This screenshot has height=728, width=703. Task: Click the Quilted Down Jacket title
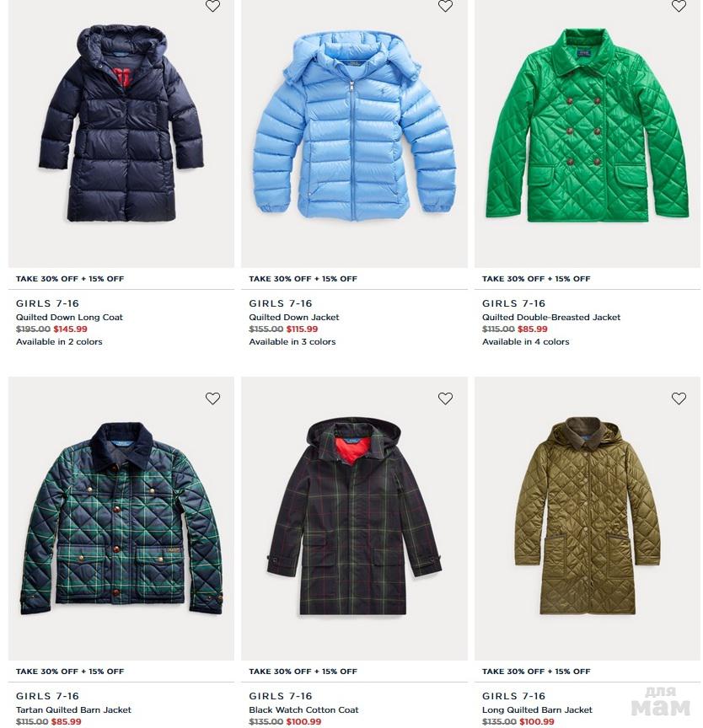(294, 317)
